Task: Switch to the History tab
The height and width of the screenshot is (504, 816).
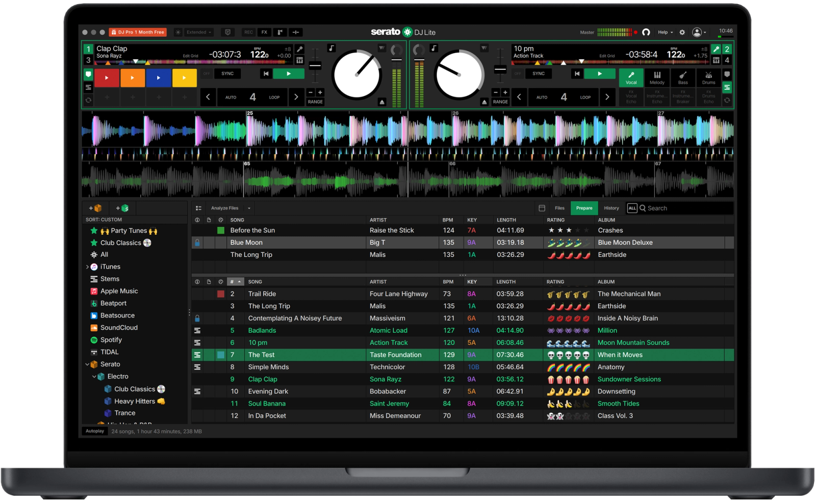Action: tap(611, 208)
